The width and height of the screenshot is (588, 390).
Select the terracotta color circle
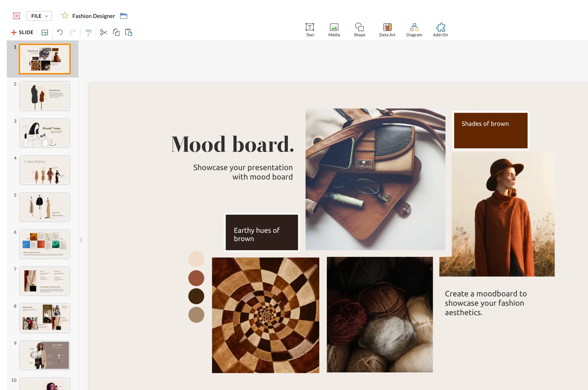[196, 278]
